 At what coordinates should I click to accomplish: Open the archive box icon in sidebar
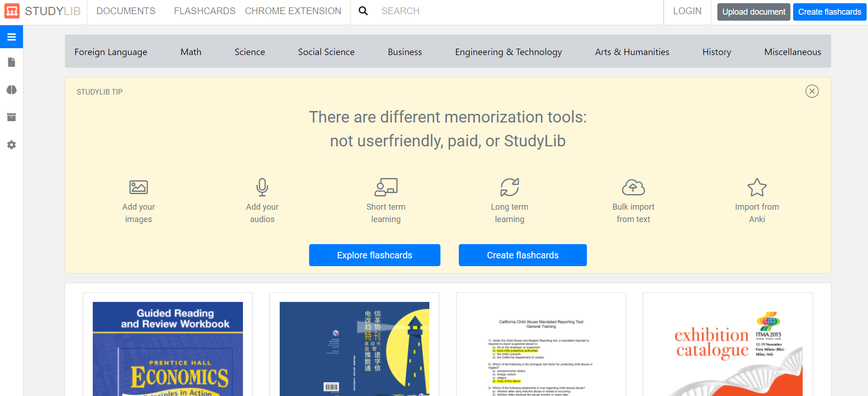tap(11, 117)
